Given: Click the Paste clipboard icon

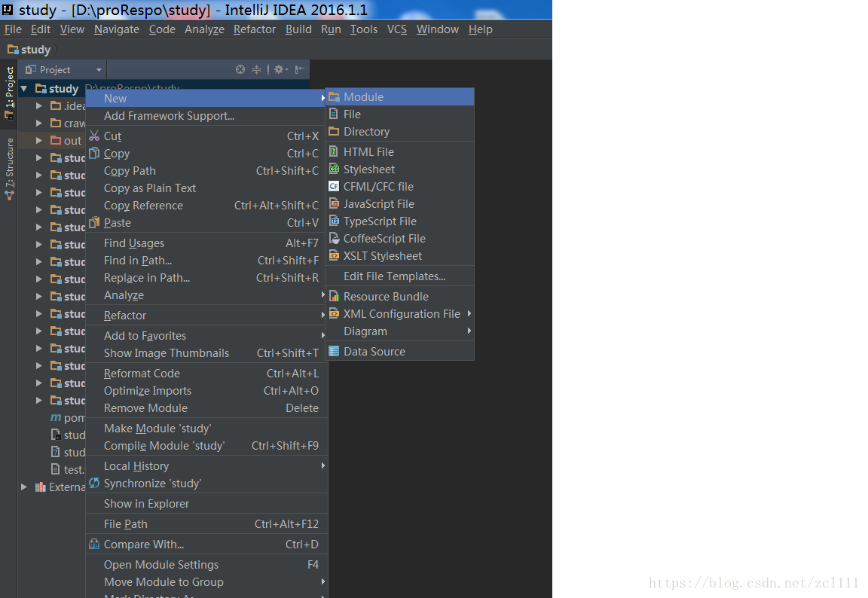Looking at the screenshot, I should click(94, 222).
